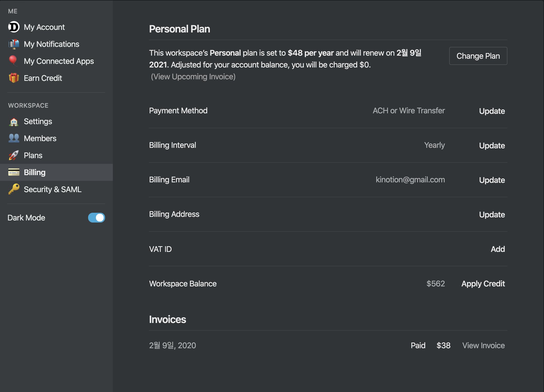This screenshot has height=392, width=544.
Task: Click the credit card Billing icon
Action: (x=14, y=172)
